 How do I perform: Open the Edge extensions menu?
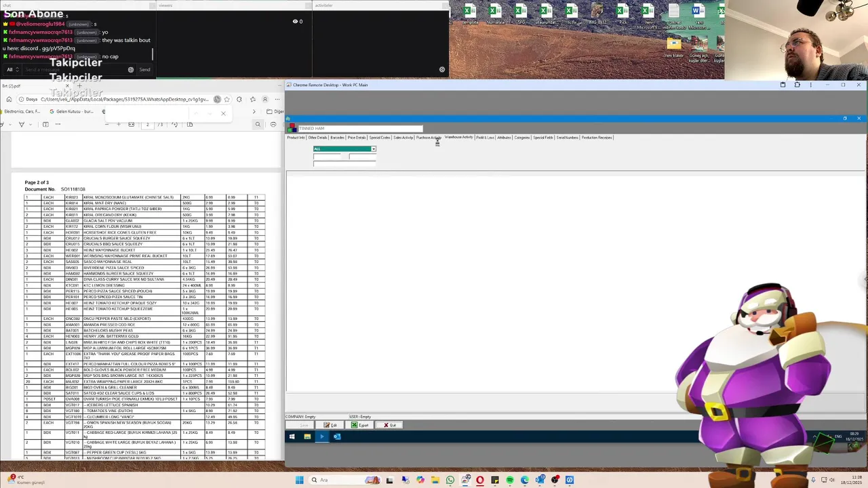tap(239, 100)
